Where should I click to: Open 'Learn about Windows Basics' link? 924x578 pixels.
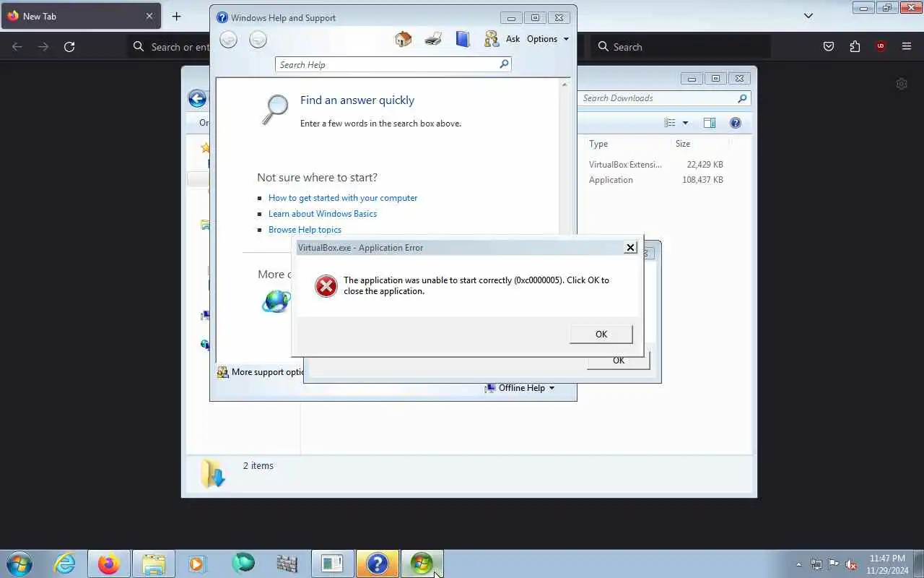(323, 214)
